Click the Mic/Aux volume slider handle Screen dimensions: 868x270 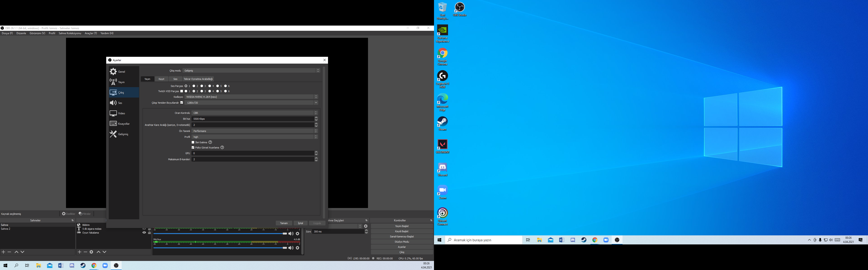coord(285,248)
